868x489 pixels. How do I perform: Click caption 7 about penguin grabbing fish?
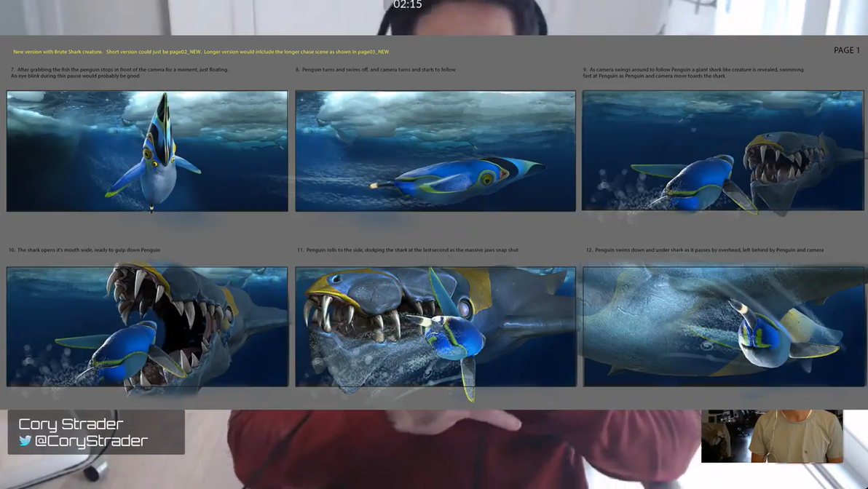[x=119, y=73]
